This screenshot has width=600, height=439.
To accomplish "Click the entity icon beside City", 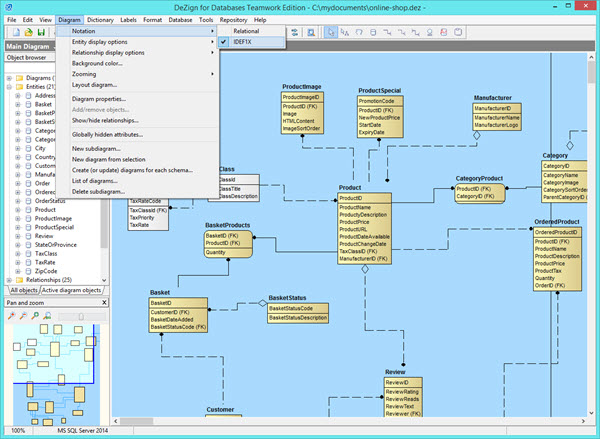I will (28, 148).
